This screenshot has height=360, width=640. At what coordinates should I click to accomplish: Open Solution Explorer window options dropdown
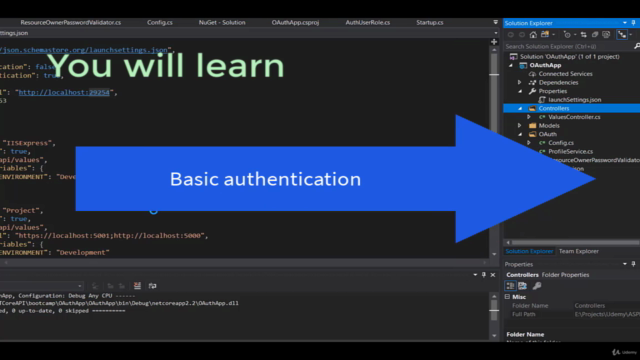[x=625, y=23]
